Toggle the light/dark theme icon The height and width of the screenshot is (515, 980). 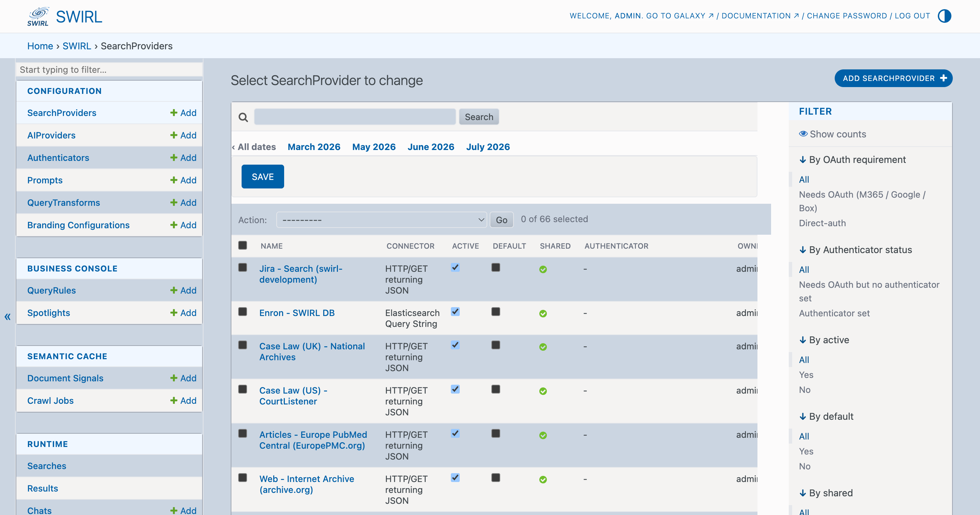944,16
